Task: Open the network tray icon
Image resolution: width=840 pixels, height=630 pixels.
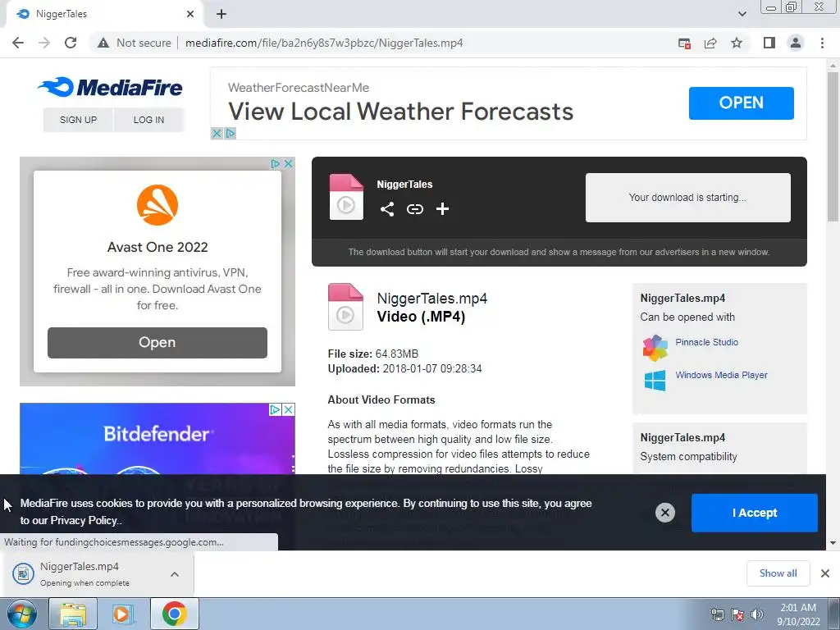Action: [718, 614]
